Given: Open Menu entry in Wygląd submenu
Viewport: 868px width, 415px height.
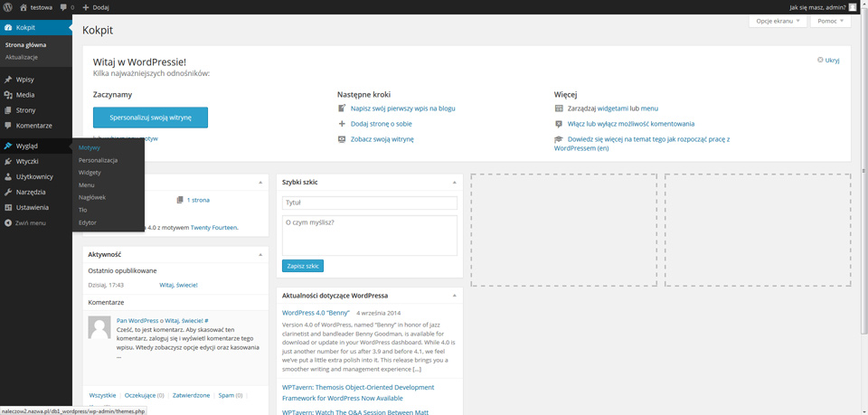Looking at the screenshot, I should (x=87, y=184).
